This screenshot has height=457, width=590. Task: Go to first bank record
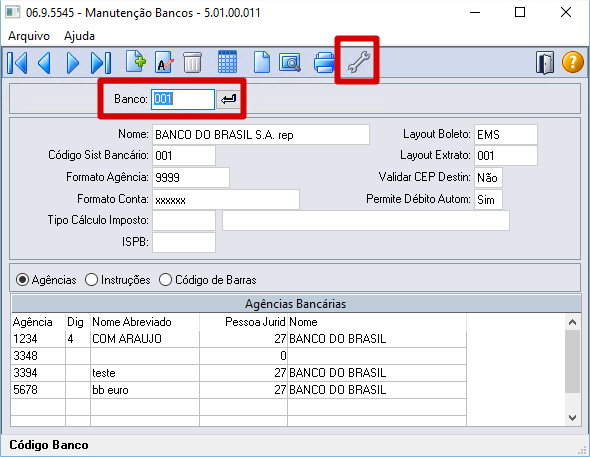click(17, 62)
